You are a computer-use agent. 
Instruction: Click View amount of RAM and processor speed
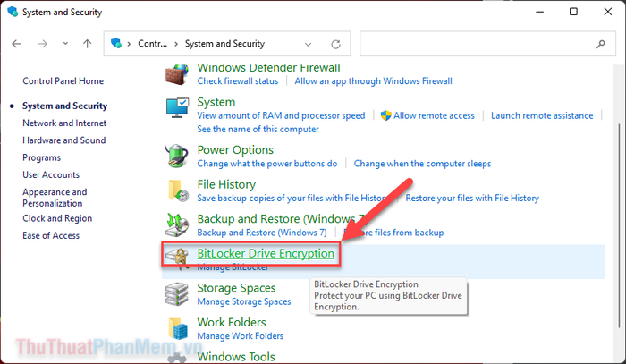pos(281,115)
